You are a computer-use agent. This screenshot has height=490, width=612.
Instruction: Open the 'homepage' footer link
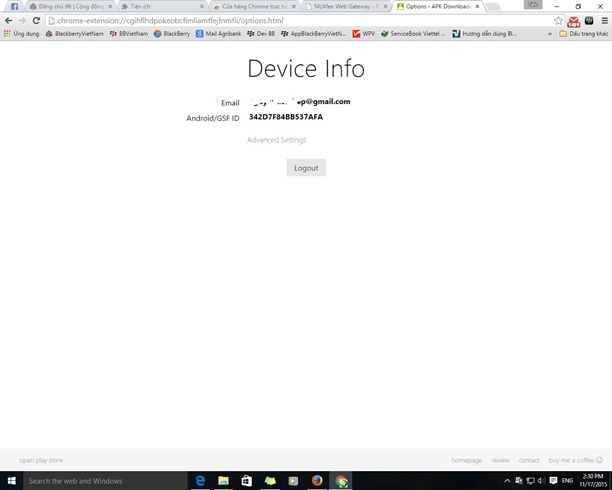point(466,460)
